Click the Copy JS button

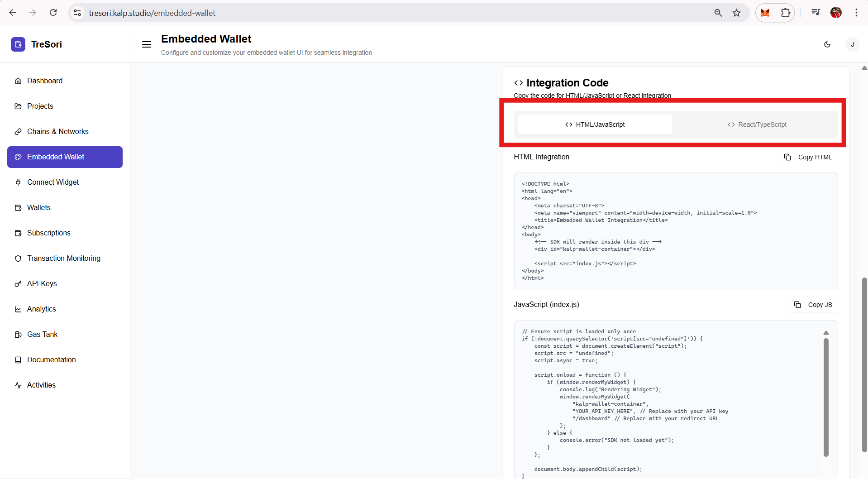click(813, 305)
